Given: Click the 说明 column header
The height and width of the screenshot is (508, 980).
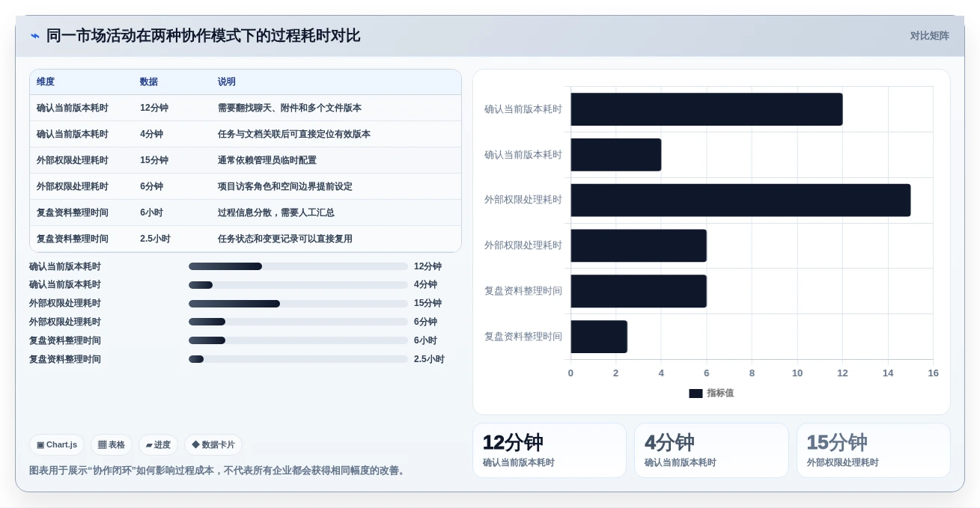Looking at the screenshot, I should [227, 82].
